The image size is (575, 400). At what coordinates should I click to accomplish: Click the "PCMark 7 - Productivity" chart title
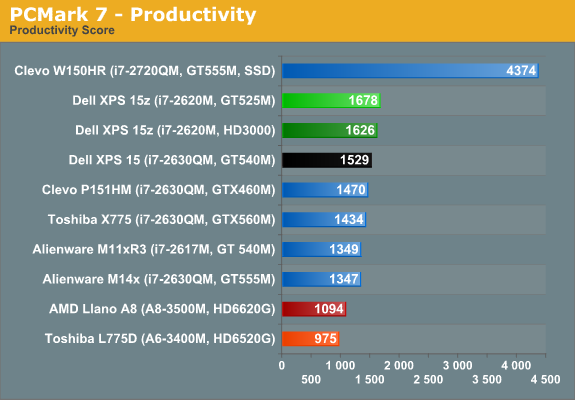pos(132,15)
